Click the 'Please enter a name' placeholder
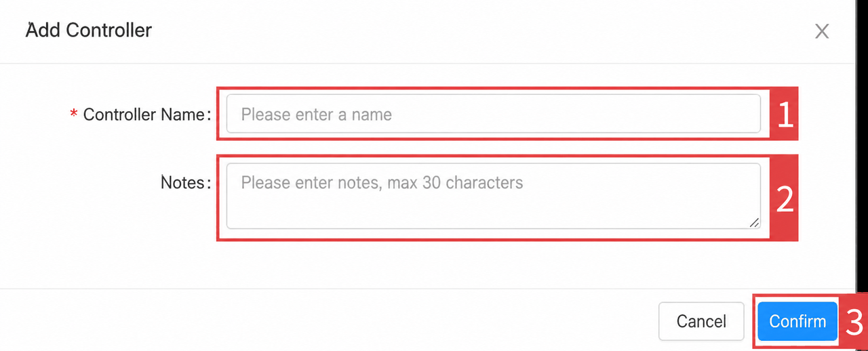This screenshot has width=868, height=351. [x=317, y=115]
